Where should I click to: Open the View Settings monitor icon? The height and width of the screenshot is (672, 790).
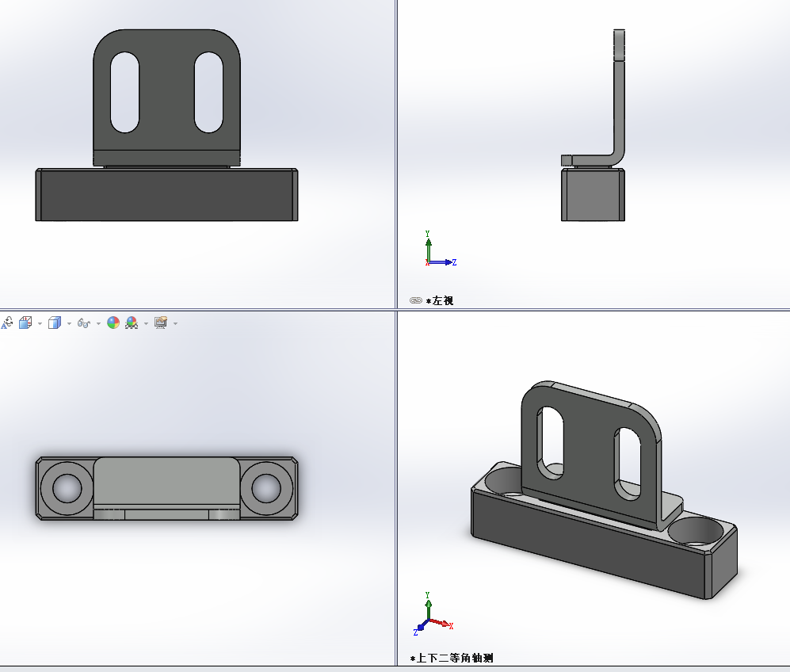[x=161, y=323]
